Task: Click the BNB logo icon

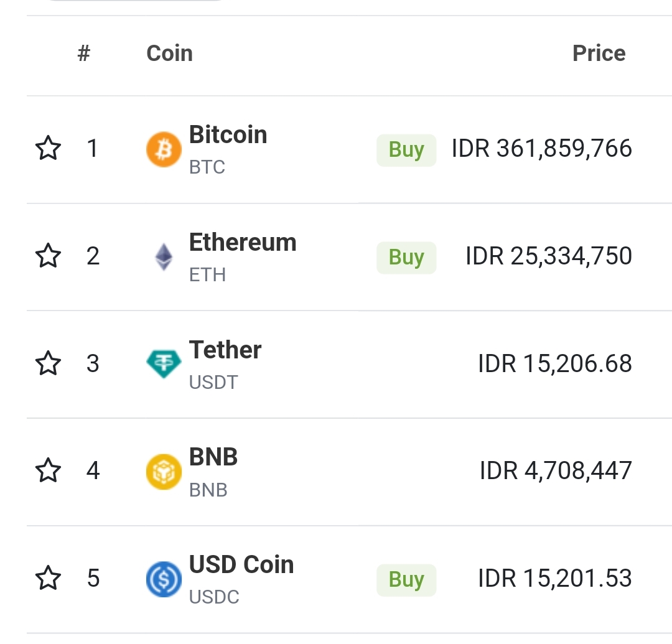Action: tap(164, 472)
